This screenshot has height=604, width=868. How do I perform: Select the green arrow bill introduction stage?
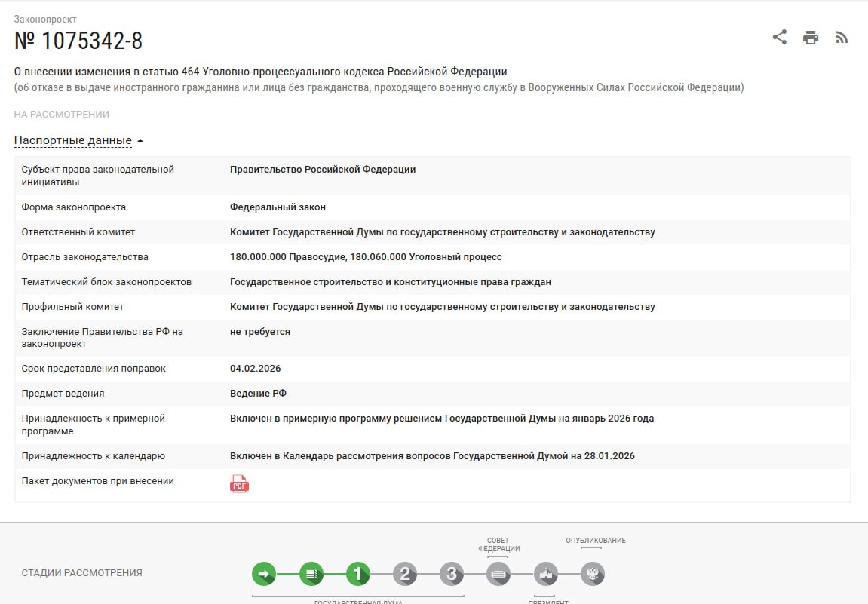click(264, 574)
